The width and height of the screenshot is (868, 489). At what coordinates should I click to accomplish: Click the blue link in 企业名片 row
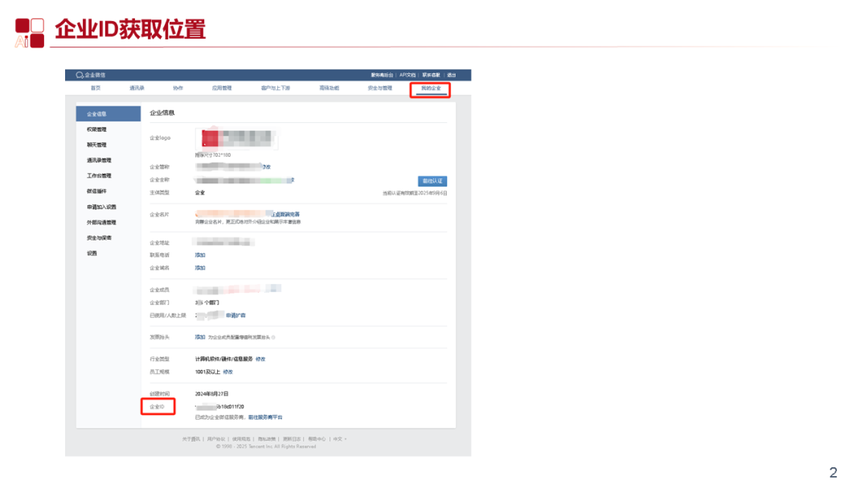[x=285, y=214]
